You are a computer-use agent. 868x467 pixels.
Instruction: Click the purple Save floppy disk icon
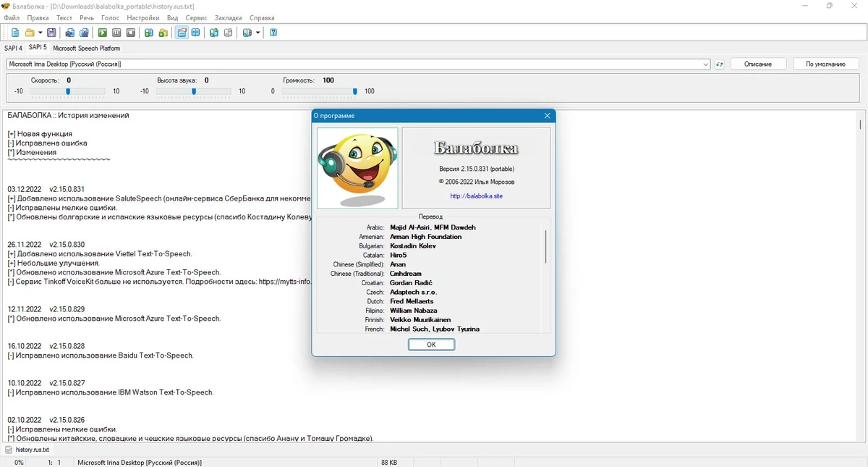pos(51,33)
